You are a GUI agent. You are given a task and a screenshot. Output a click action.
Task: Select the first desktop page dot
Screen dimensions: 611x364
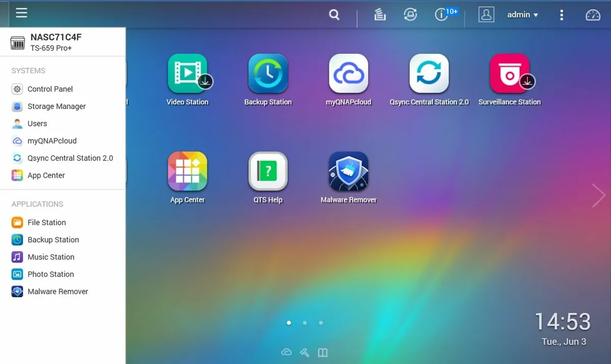coord(289,323)
